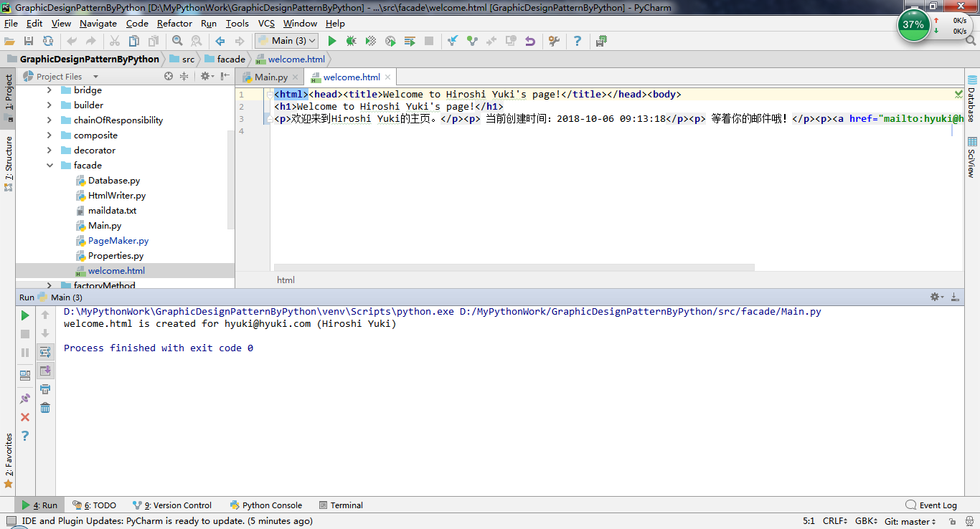Screen dimensions: 980x529
Task: Expand the bridge folder
Action: [x=50, y=90]
